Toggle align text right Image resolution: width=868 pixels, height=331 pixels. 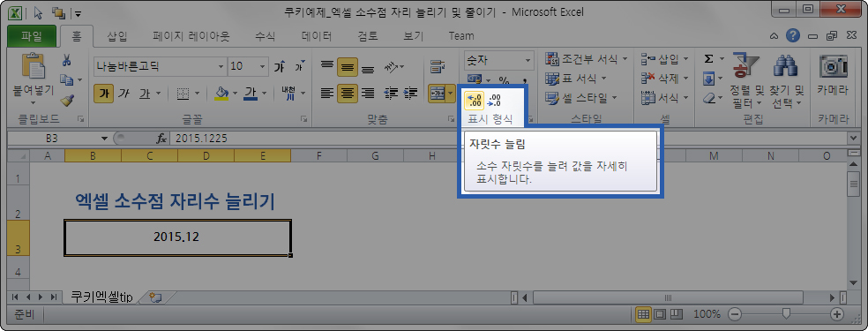click(368, 94)
